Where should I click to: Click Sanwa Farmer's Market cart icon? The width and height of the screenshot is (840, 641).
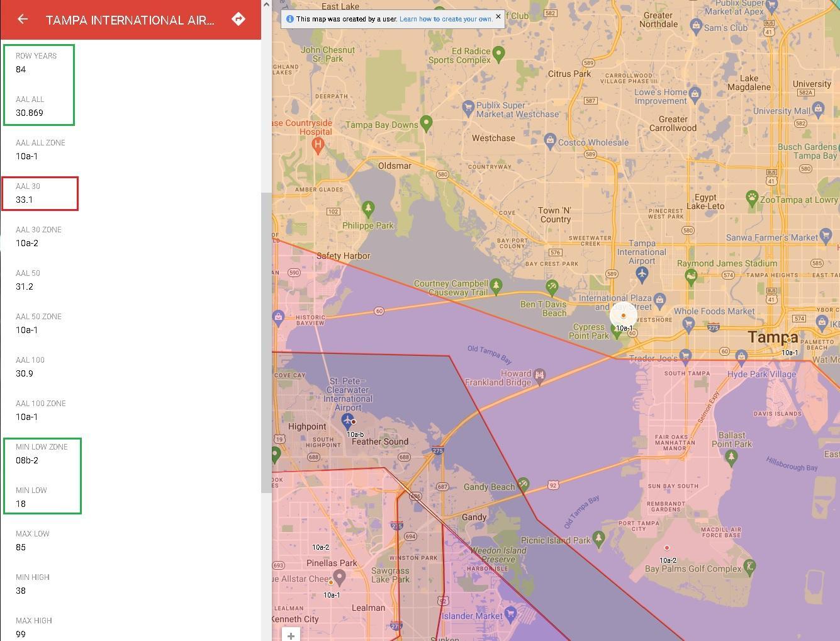click(825, 236)
